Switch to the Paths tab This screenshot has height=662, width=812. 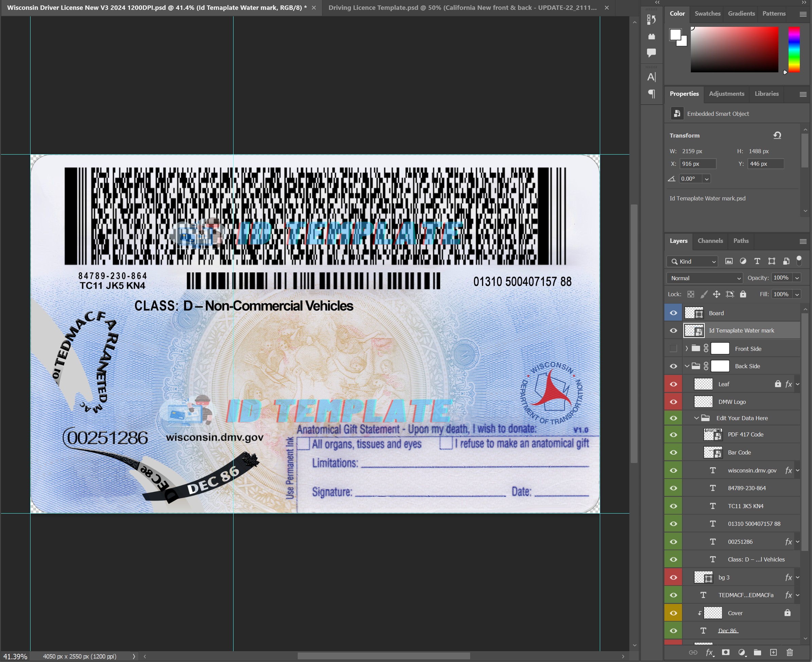741,240
